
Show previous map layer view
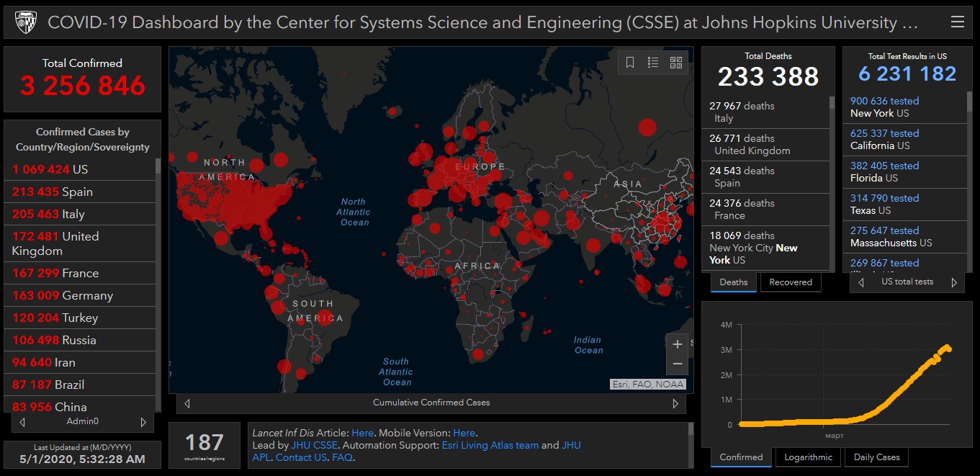pos(187,403)
